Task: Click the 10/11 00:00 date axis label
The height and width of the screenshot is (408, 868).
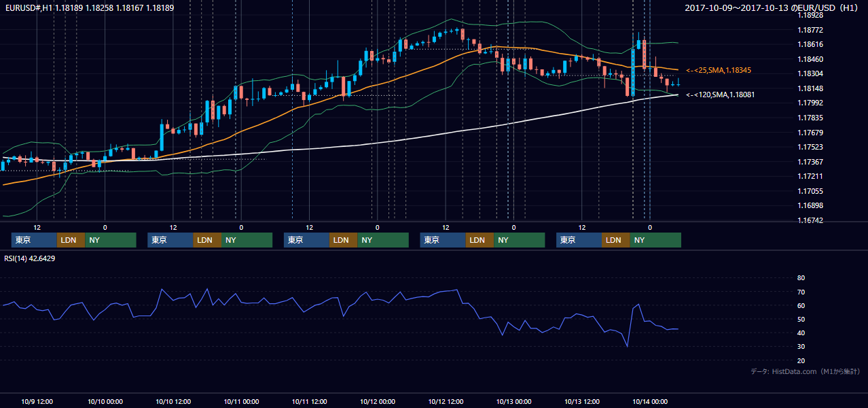Action: click(x=241, y=401)
